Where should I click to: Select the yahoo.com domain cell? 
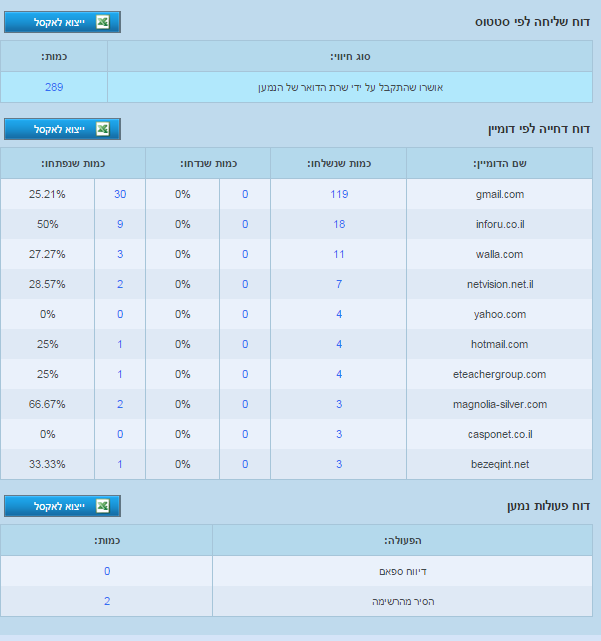pyautogui.click(x=499, y=314)
